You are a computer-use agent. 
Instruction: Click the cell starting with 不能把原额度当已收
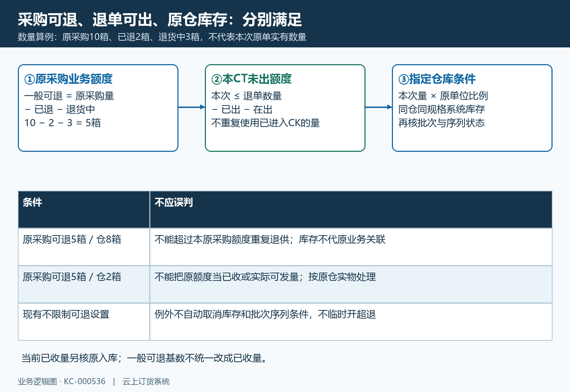point(351,284)
